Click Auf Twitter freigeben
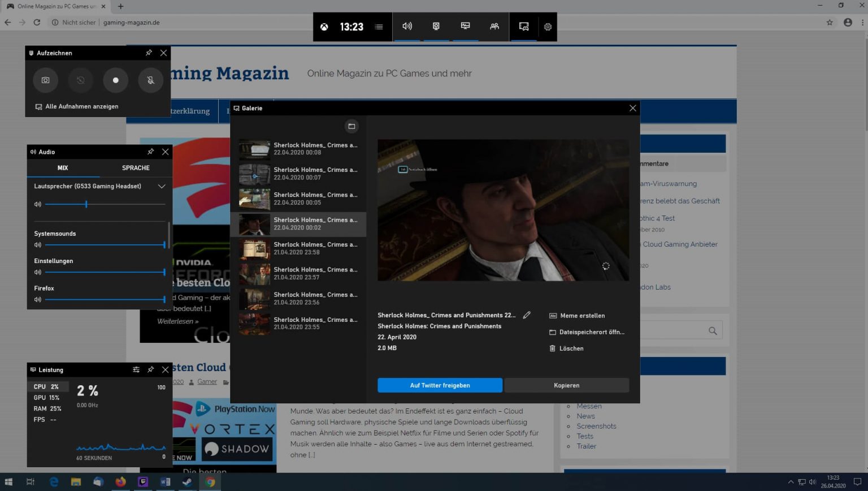 [440, 385]
